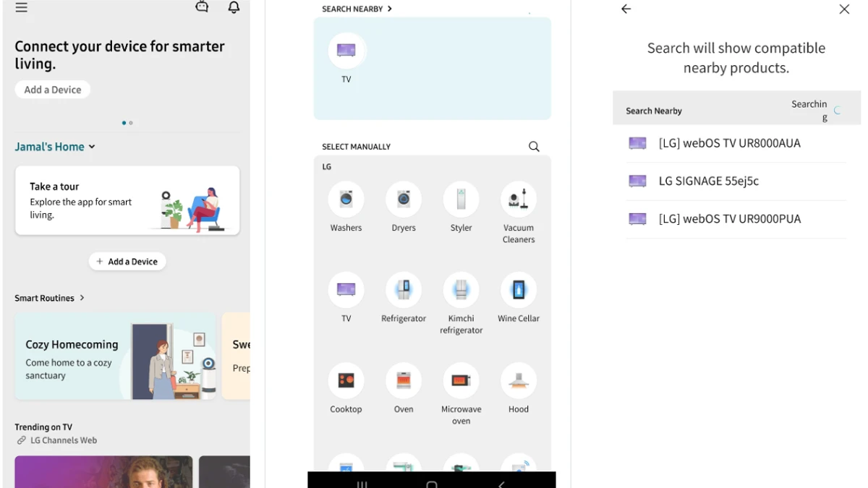The image size is (868, 488).
Task: Expand SEARCH NEARBY section
Action: [357, 9]
